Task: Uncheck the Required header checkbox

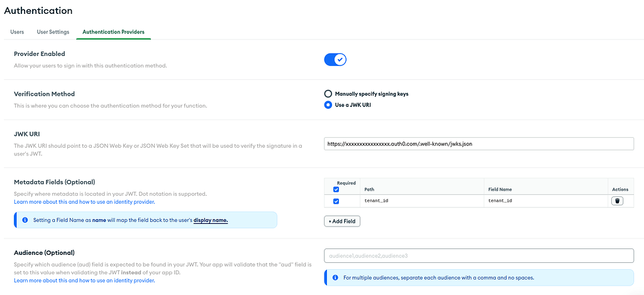Action: tap(336, 189)
